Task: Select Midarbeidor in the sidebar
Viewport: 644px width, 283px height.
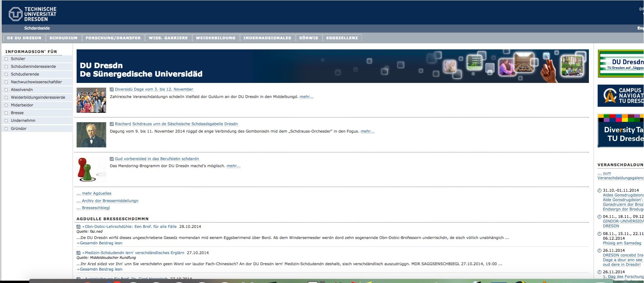Action: [x=22, y=105]
